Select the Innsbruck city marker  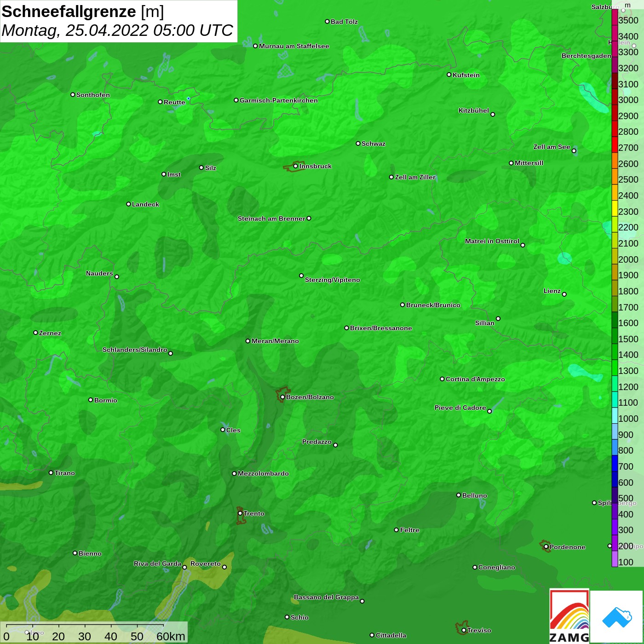[295, 166]
